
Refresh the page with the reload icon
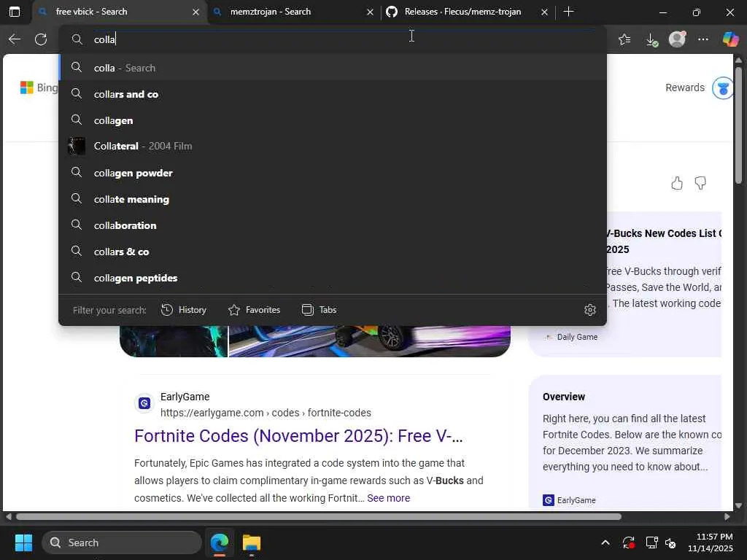pyautogui.click(x=41, y=39)
